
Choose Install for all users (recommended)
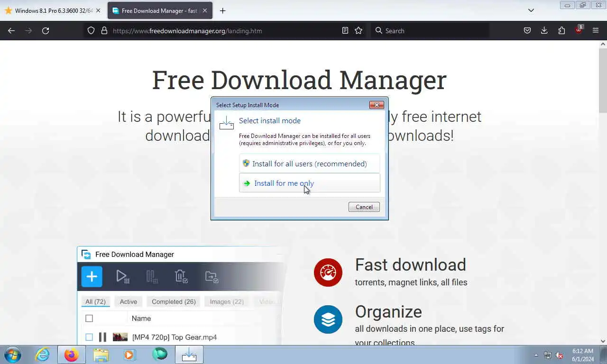click(309, 164)
